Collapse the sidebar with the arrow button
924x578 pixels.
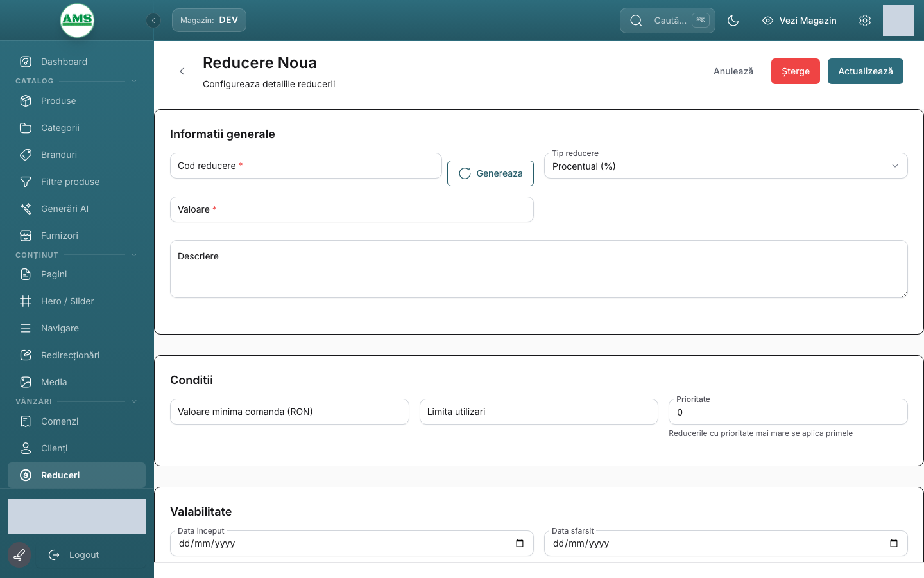pos(153,21)
